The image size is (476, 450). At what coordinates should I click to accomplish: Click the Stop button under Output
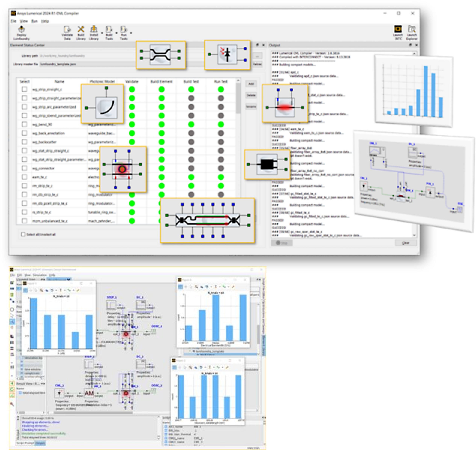(x=282, y=243)
